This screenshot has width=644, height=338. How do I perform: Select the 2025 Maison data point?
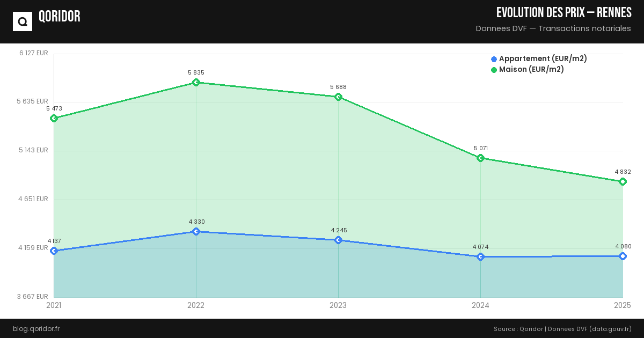tap(623, 181)
